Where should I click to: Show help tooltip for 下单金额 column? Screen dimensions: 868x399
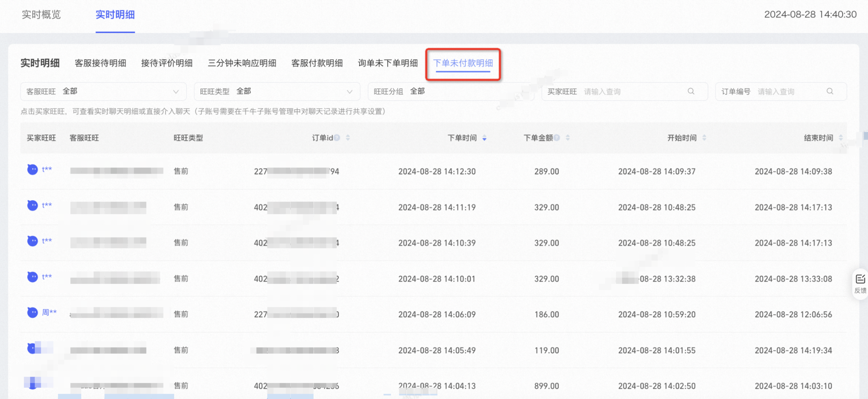pyautogui.click(x=557, y=138)
